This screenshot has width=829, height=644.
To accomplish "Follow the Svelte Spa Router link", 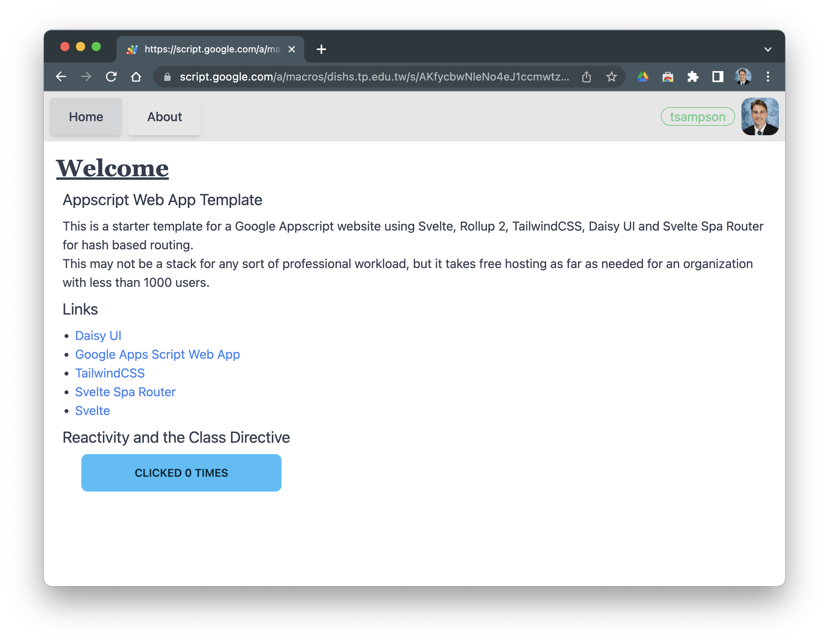I will [x=125, y=392].
